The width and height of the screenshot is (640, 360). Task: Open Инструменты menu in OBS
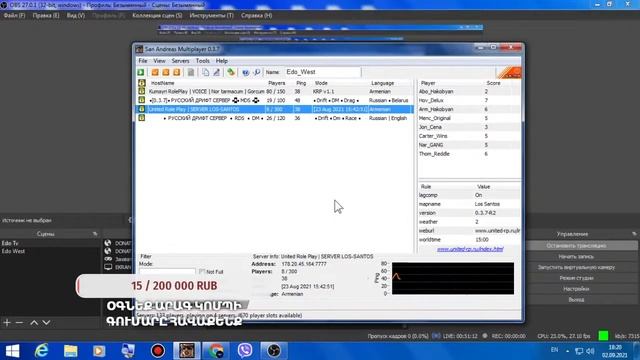pos(211,16)
